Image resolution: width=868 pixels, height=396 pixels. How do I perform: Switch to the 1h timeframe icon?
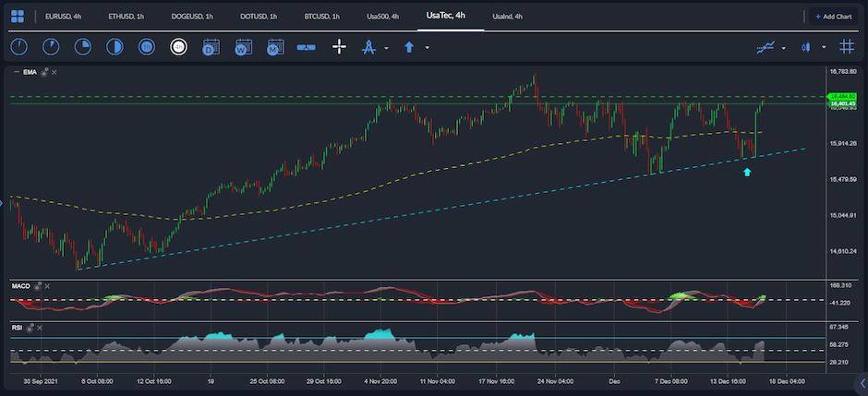[147, 47]
